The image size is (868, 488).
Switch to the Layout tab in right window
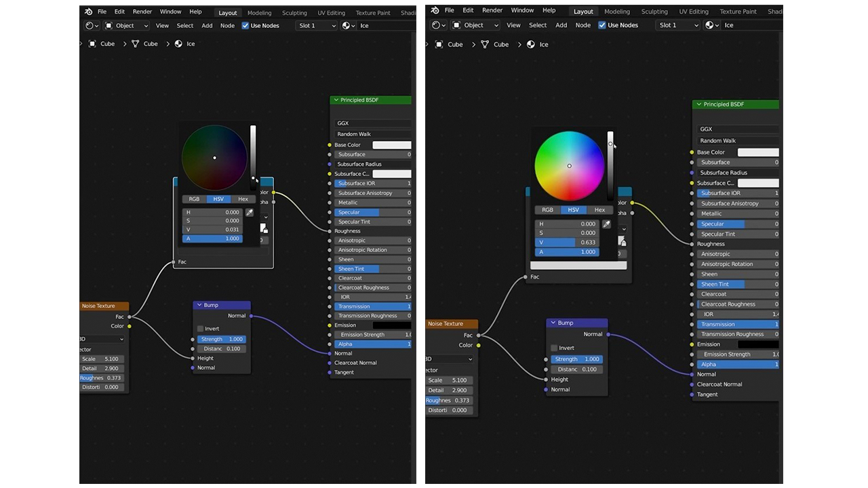coord(583,12)
